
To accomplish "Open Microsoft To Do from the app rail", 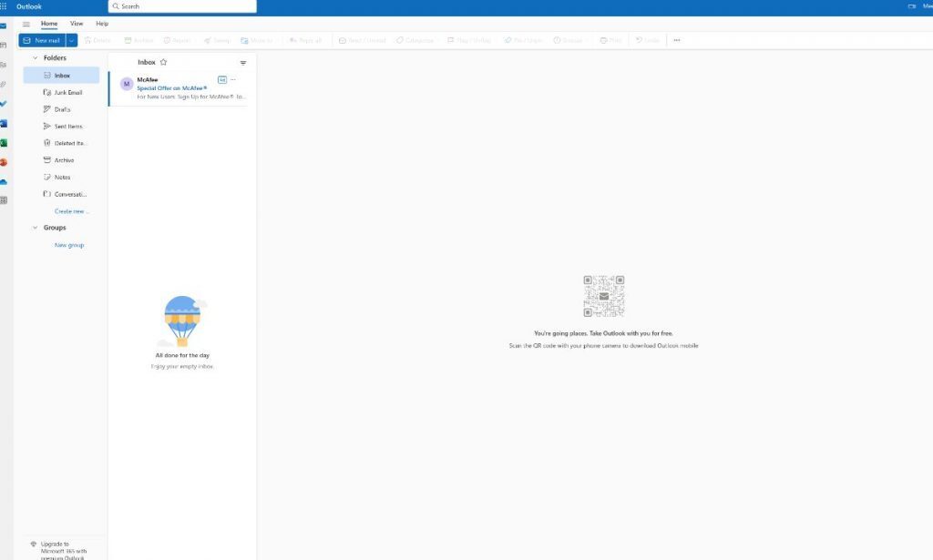I will pos(5,104).
